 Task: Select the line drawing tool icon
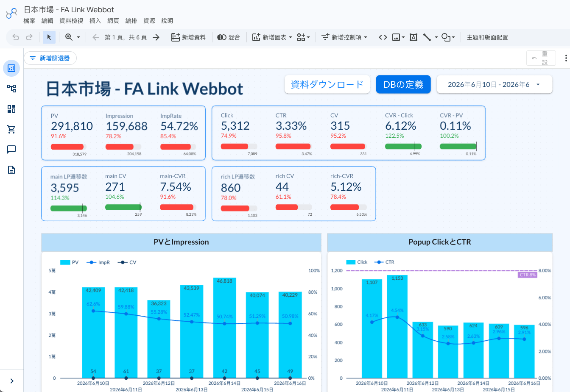[x=427, y=37]
